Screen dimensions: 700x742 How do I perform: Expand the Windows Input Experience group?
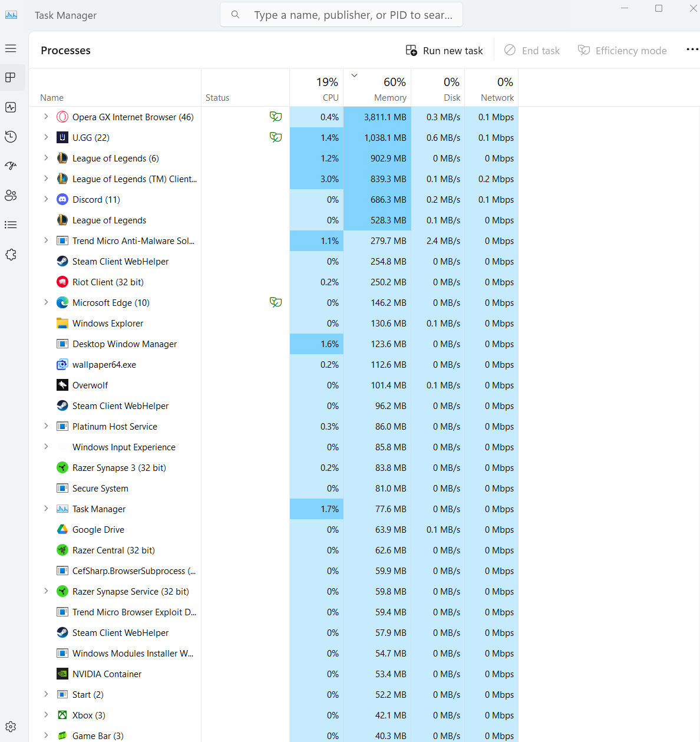[46, 447]
